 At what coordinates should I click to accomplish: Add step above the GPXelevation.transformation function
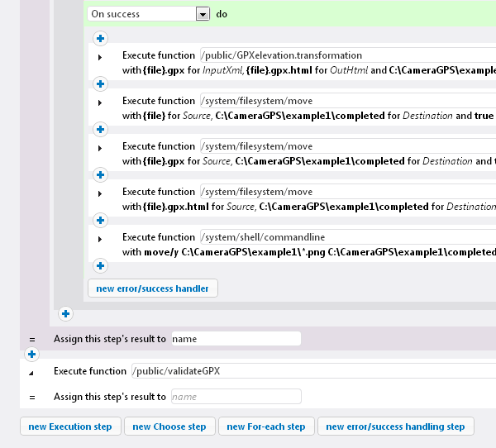coord(100,39)
